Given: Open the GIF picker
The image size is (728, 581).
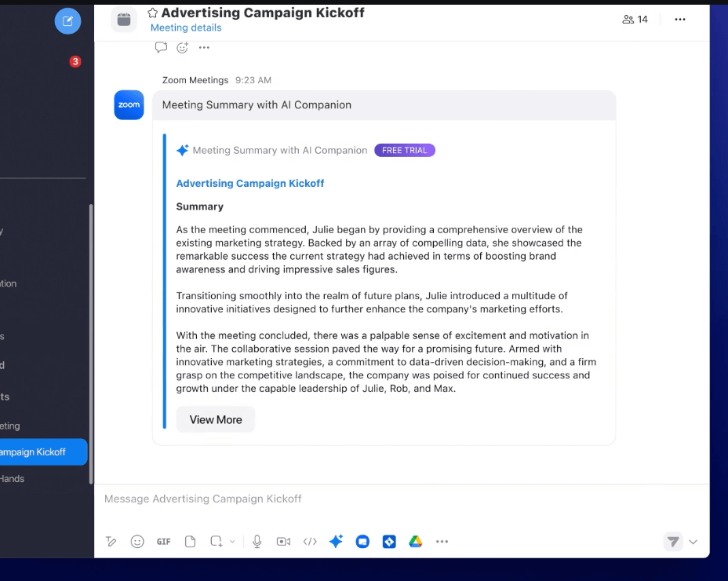Looking at the screenshot, I should click(163, 542).
